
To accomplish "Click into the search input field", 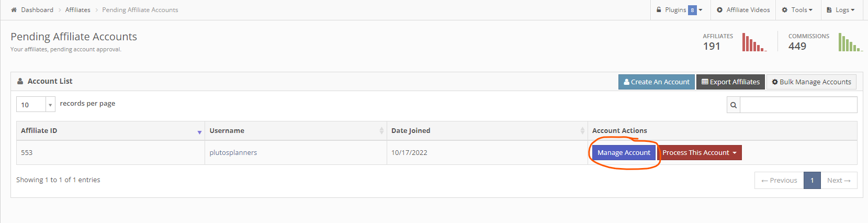I will [x=798, y=105].
